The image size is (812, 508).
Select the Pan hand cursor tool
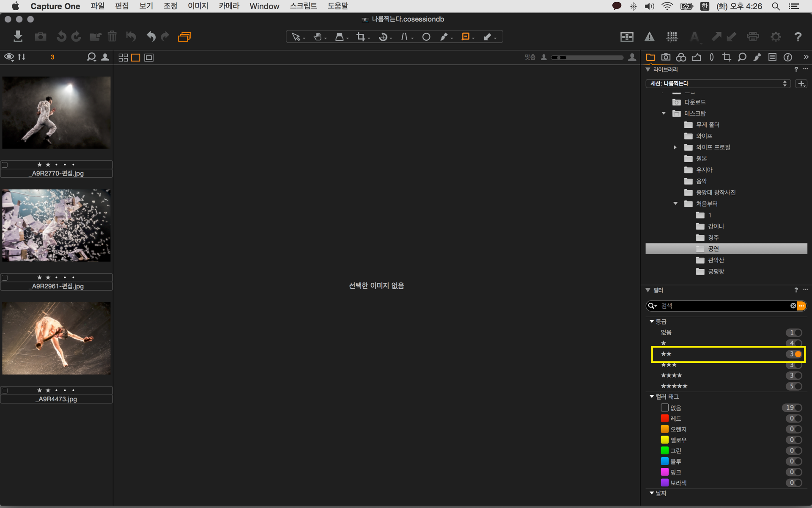pyautogui.click(x=318, y=37)
